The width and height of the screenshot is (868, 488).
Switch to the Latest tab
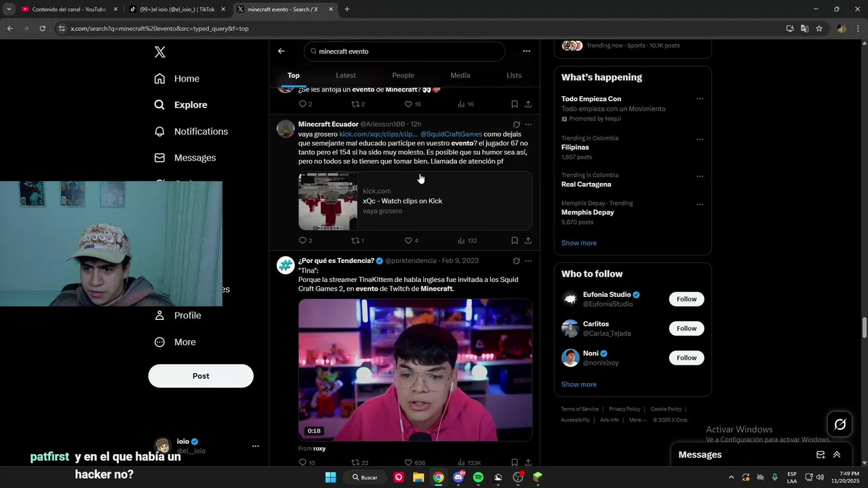(x=346, y=75)
